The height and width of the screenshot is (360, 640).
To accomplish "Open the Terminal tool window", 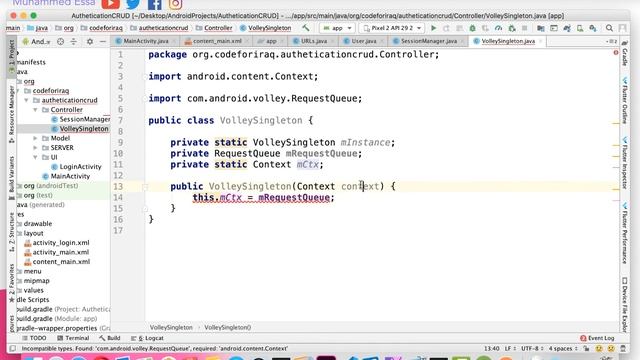I will 73,338.
